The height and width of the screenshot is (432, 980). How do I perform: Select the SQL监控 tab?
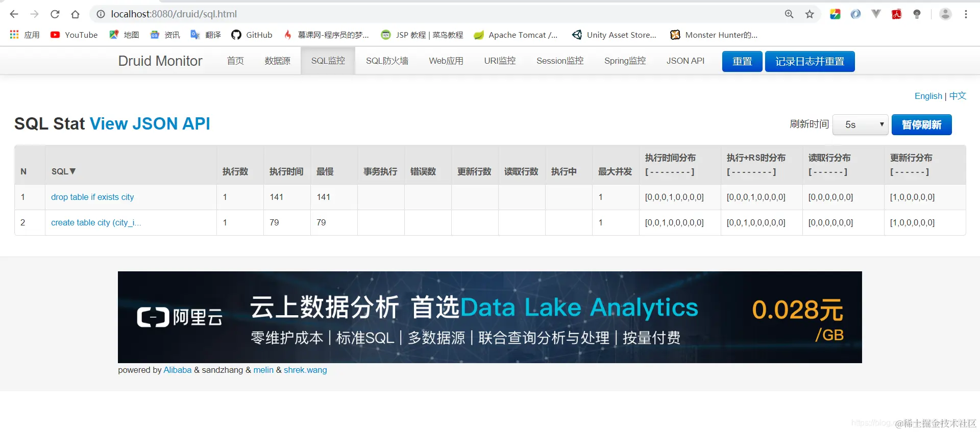328,61
